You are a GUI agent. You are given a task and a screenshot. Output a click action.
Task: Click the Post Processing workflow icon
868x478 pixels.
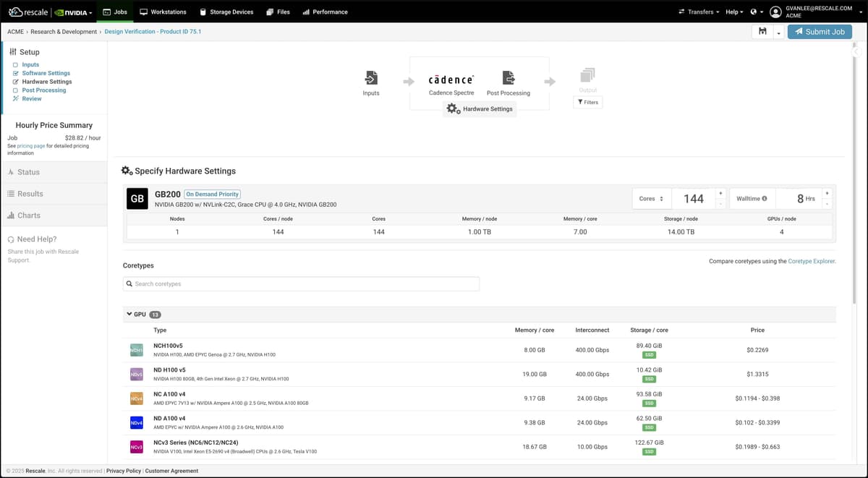(x=509, y=78)
